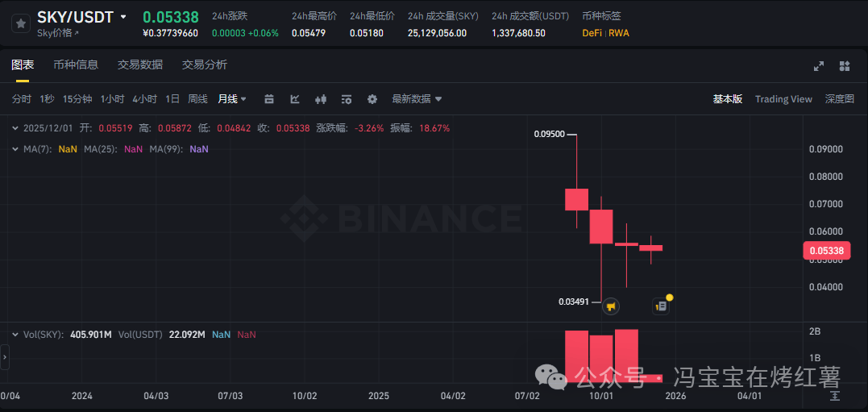Open the SKY/USDT pair selector arrow

click(x=123, y=17)
